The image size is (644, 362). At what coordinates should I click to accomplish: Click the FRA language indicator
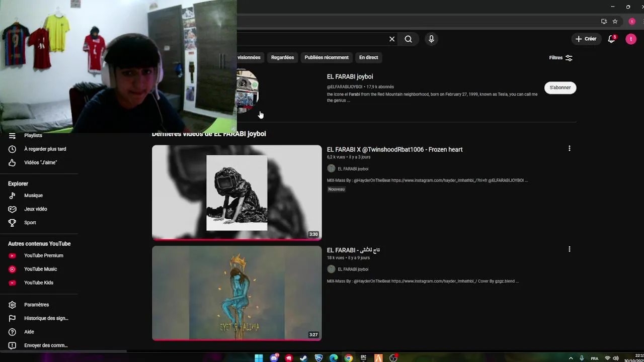tap(595, 358)
